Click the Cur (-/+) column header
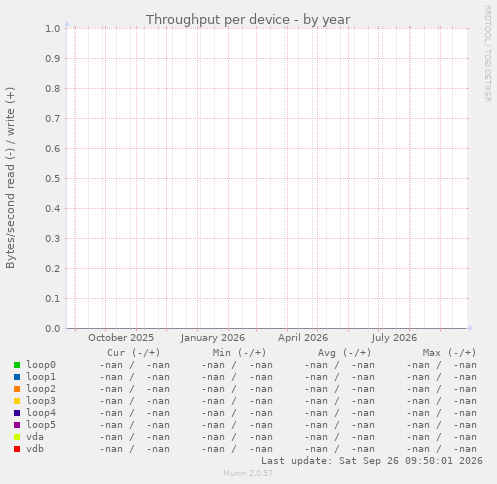Image resolution: width=497 pixels, height=484 pixels. 134,353
